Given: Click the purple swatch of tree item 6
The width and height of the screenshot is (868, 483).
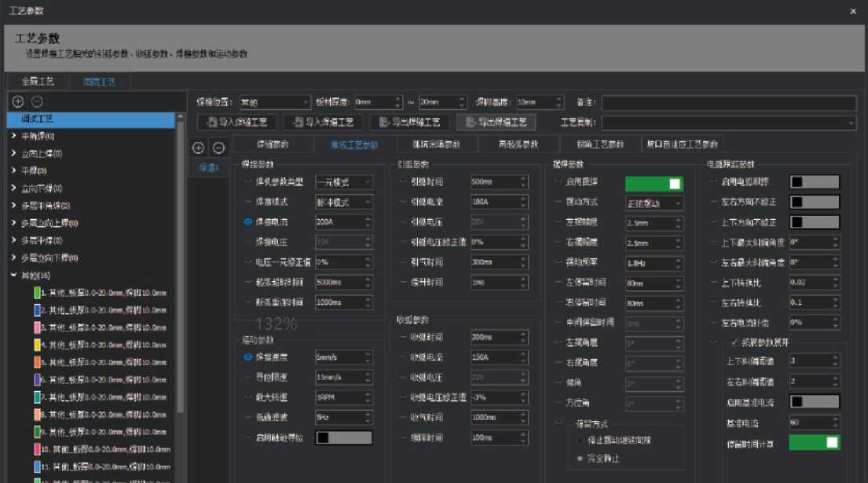Looking at the screenshot, I should [x=37, y=379].
